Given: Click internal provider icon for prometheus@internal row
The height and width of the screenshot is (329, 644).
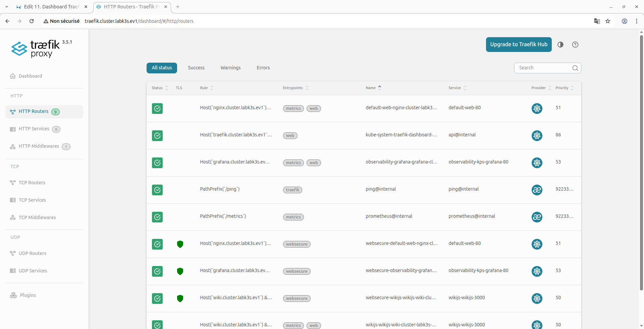Looking at the screenshot, I should click(x=537, y=217).
